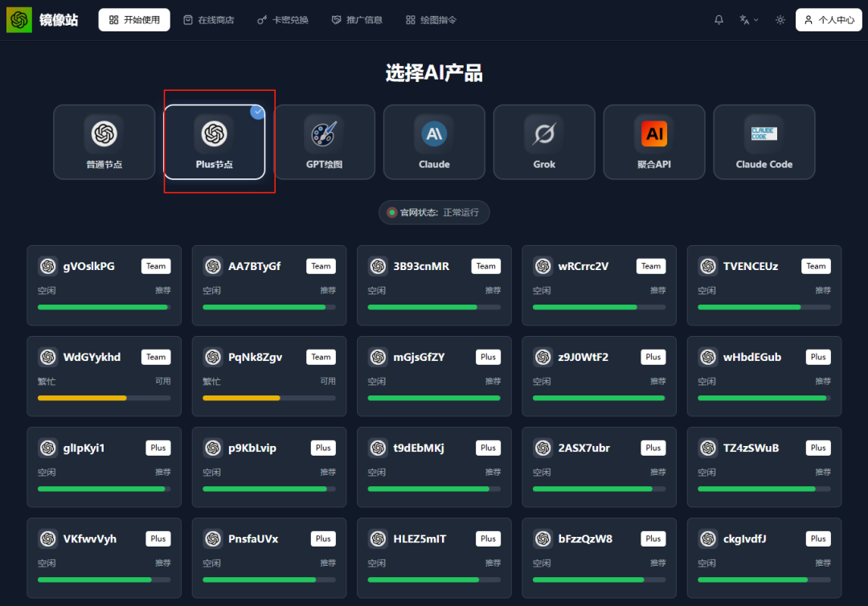Click the z9J0WtF2 node icon
868x606 pixels.
coord(543,357)
